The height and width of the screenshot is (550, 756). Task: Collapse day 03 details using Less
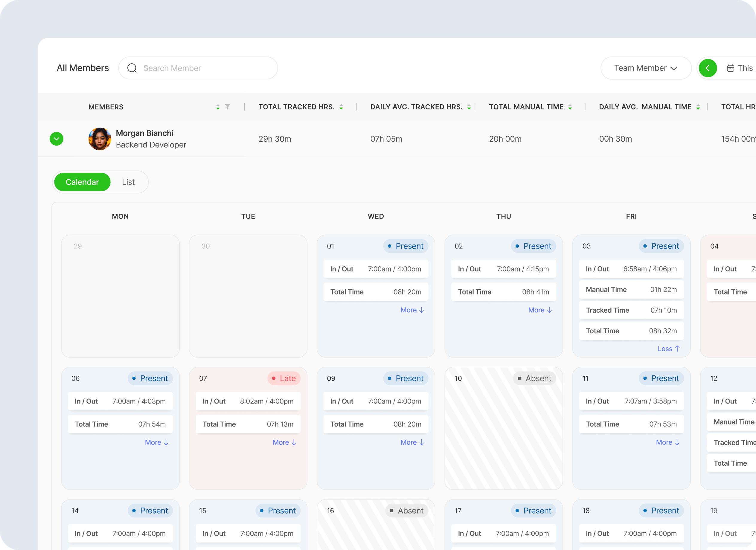point(668,349)
